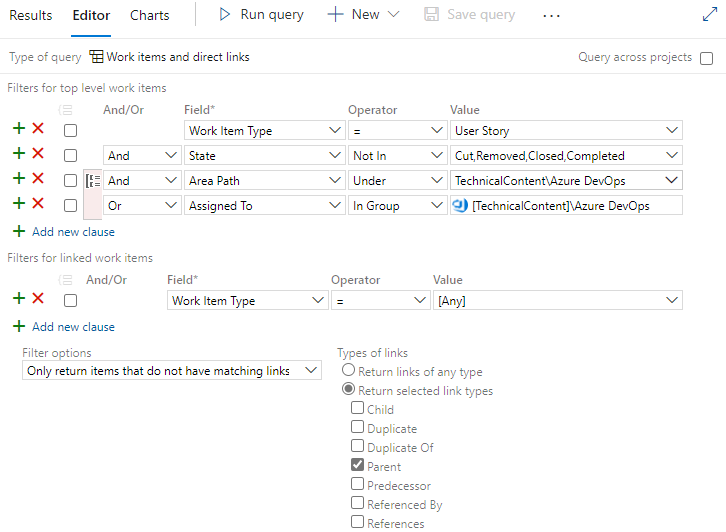The height and width of the screenshot is (532, 726).
Task: Click group clauses icon in linked filters header
Action: 65,280
